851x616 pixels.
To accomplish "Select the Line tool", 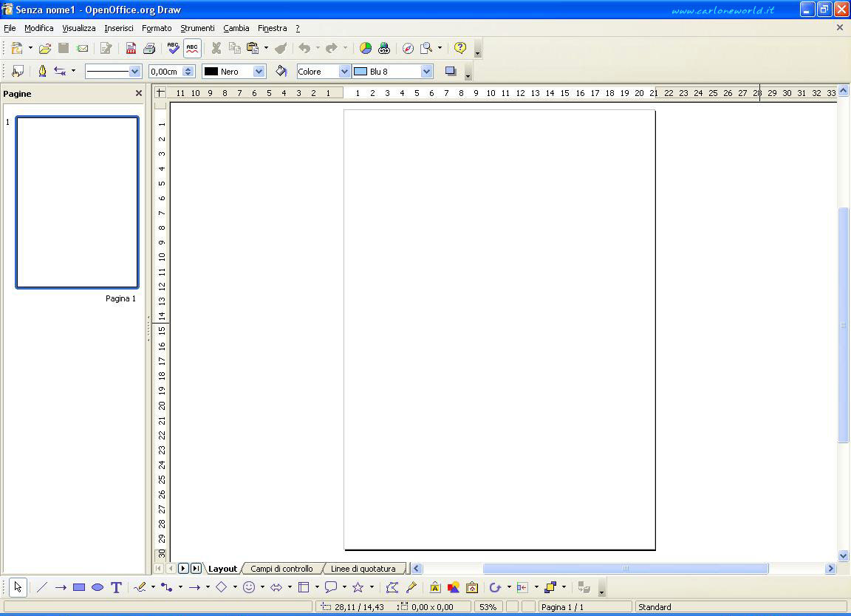I will [x=42, y=587].
